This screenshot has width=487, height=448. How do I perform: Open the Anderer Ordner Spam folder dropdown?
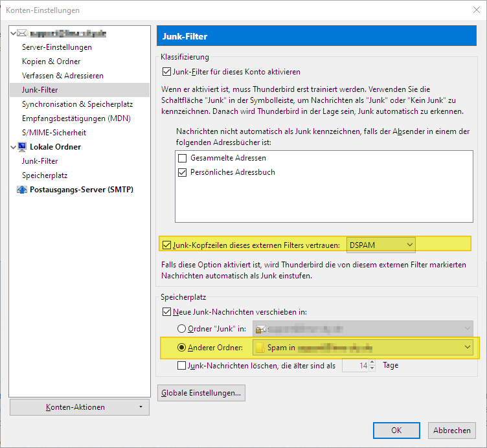[x=363, y=348]
